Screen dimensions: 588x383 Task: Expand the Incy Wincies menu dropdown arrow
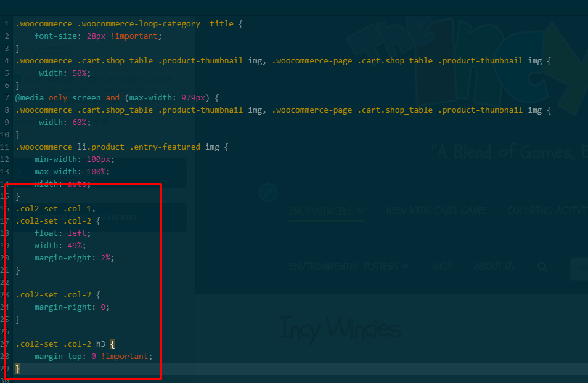[x=360, y=212]
